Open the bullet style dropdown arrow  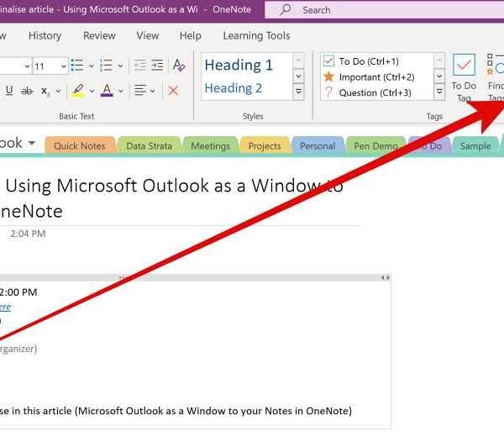[x=92, y=66]
